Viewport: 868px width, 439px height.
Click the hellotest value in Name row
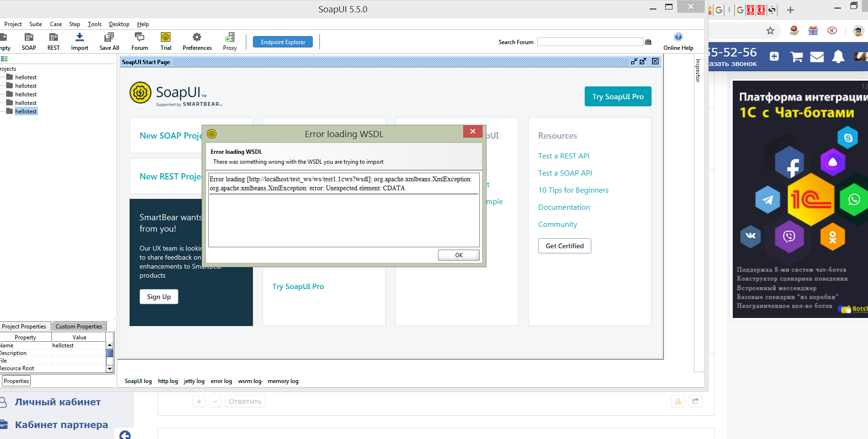(63, 346)
